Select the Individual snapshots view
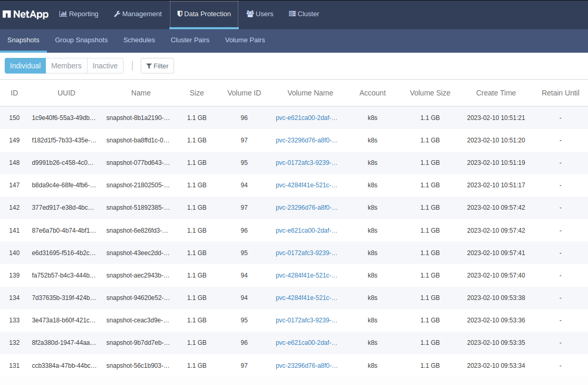The width and height of the screenshot is (588, 385). tap(25, 66)
